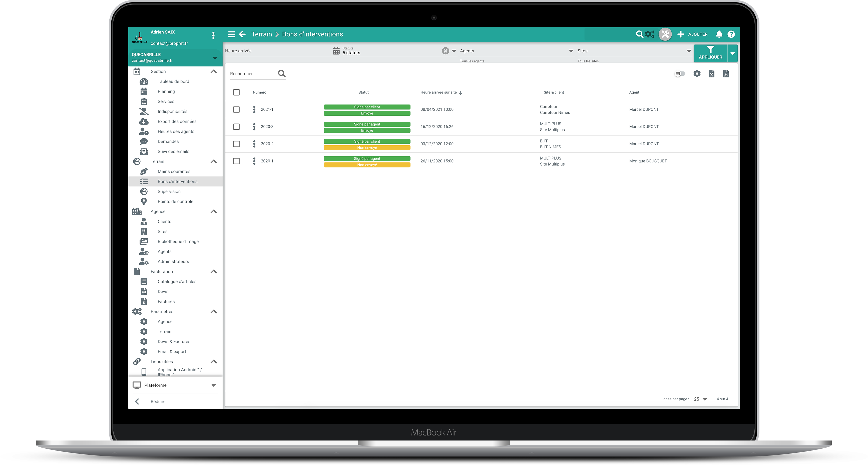The image size is (868, 465).
Task: Check the box for row 2021-1
Action: [x=237, y=109]
